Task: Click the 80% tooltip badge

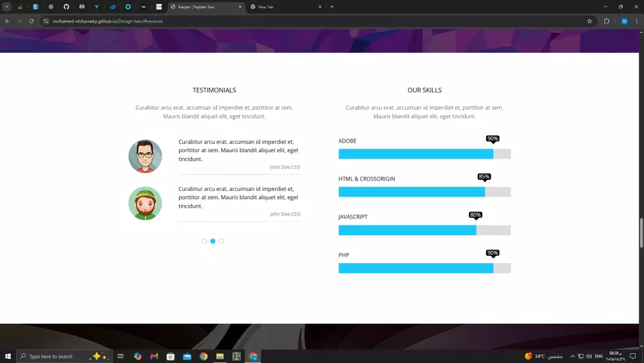Action: click(x=476, y=215)
